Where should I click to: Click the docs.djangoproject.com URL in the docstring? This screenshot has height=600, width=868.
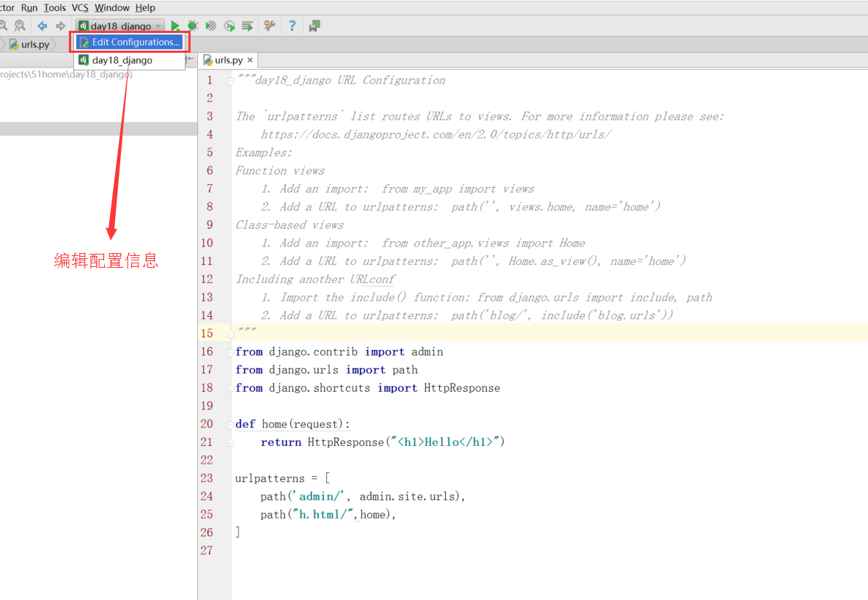pos(436,135)
